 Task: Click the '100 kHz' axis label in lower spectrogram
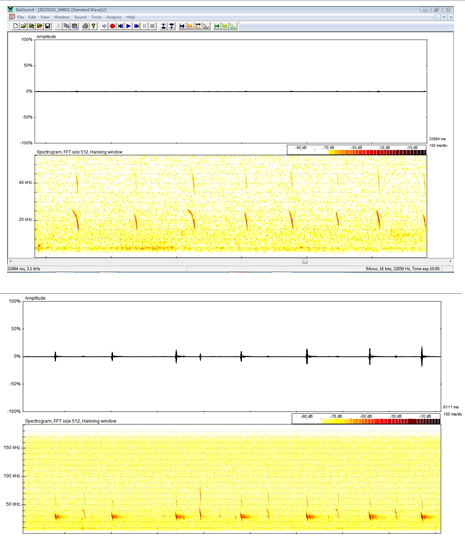point(12,476)
